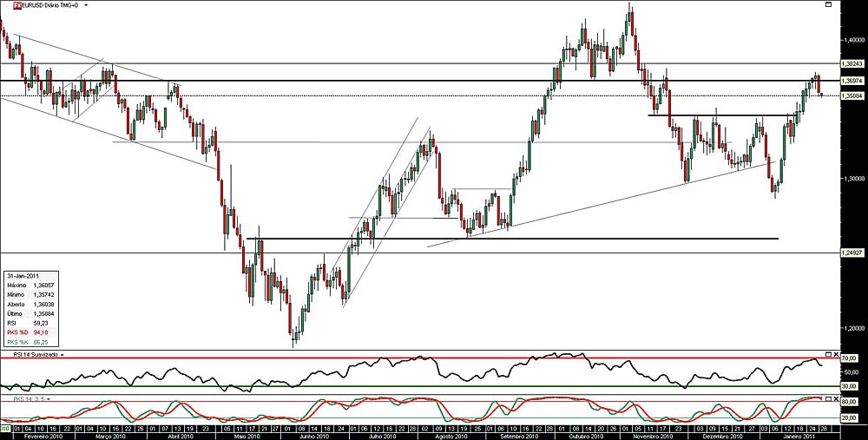Click Março 2010 on the time axis
Image resolution: width=868 pixels, height=440 pixels.
tap(112, 437)
